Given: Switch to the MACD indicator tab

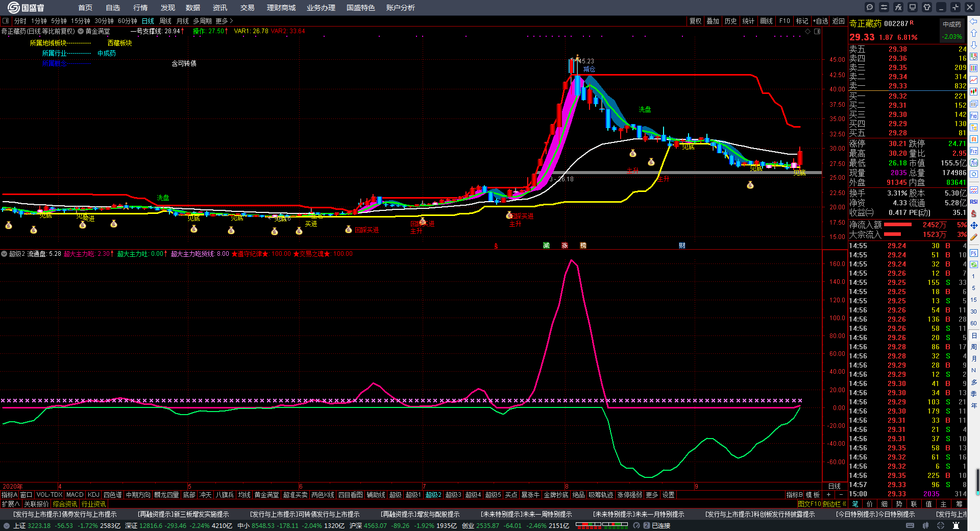Looking at the screenshot, I should (75, 495).
